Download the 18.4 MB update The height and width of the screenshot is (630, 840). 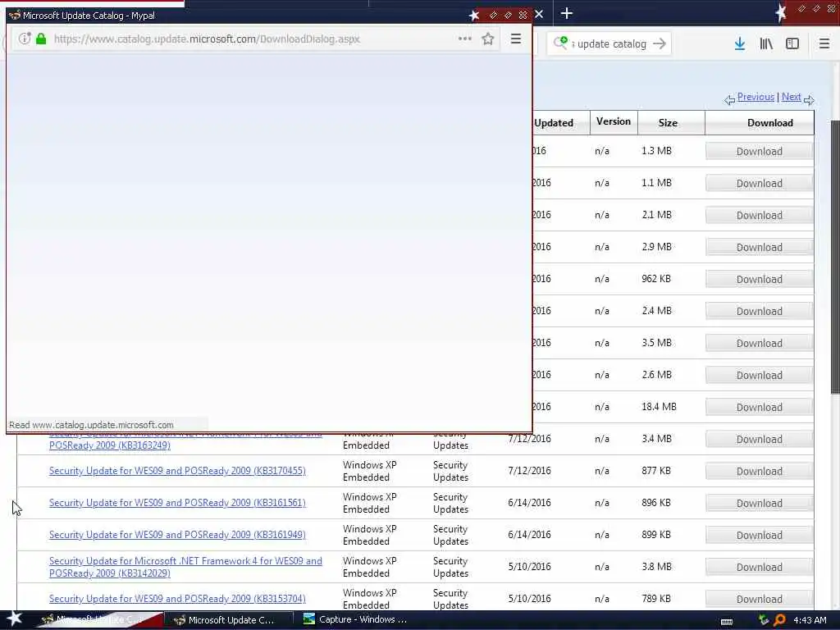(759, 407)
